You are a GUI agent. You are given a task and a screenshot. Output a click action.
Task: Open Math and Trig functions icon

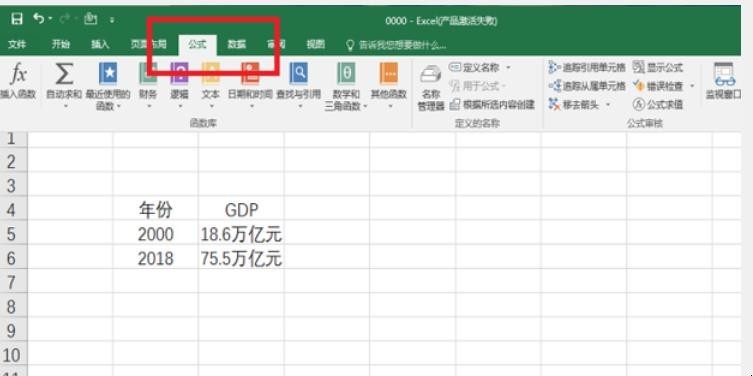coord(346,74)
